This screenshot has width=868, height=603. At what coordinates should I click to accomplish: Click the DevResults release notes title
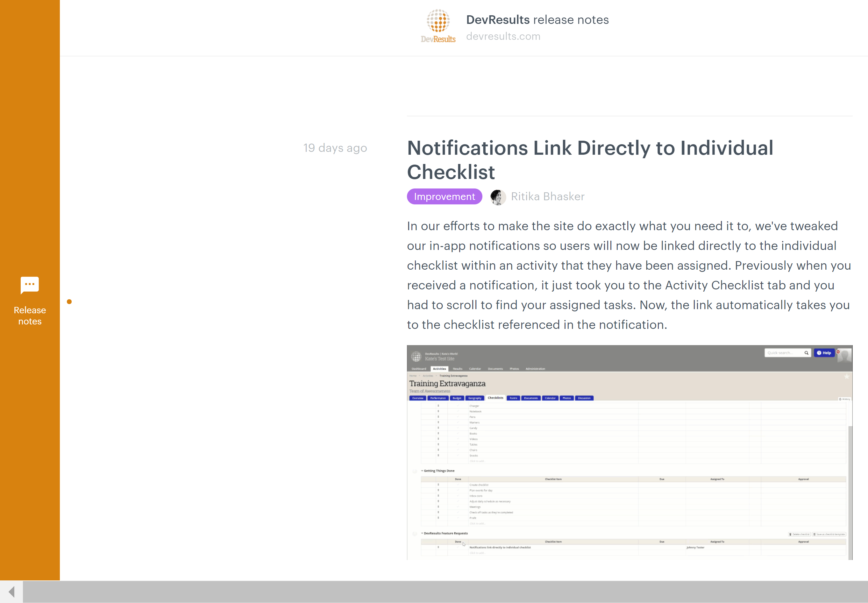(x=537, y=20)
